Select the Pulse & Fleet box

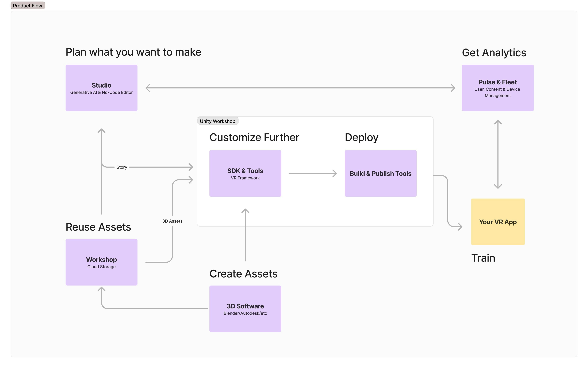pos(497,88)
